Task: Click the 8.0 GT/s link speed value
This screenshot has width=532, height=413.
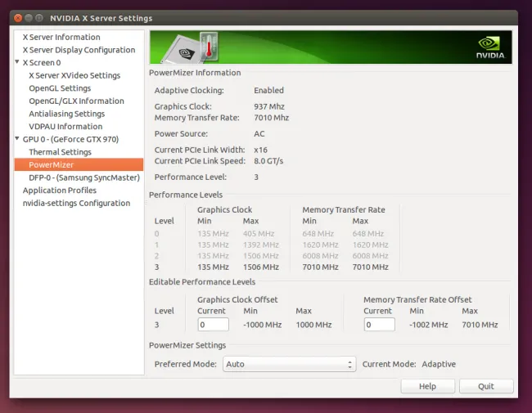Action: click(x=268, y=161)
